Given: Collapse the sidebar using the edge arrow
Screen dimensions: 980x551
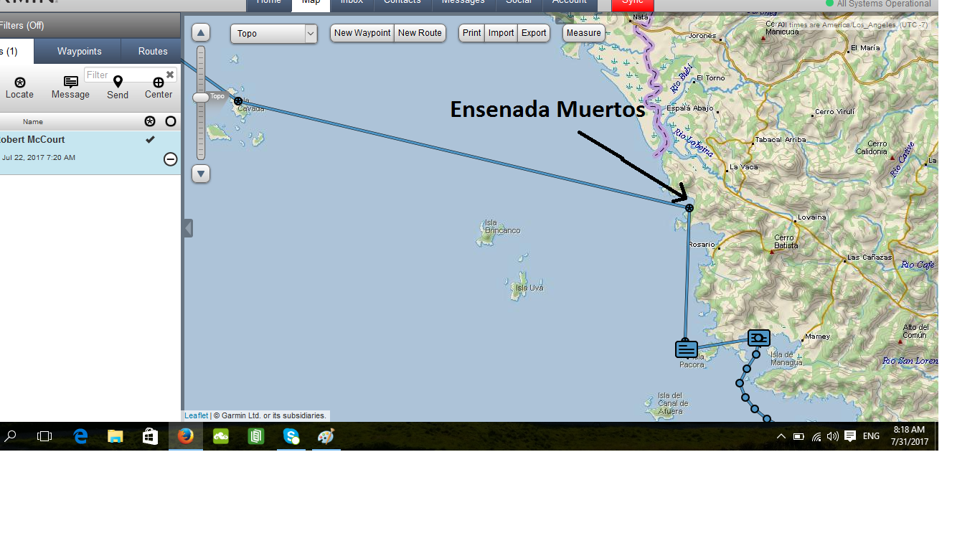Looking at the screenshot, I should [187, 228].
